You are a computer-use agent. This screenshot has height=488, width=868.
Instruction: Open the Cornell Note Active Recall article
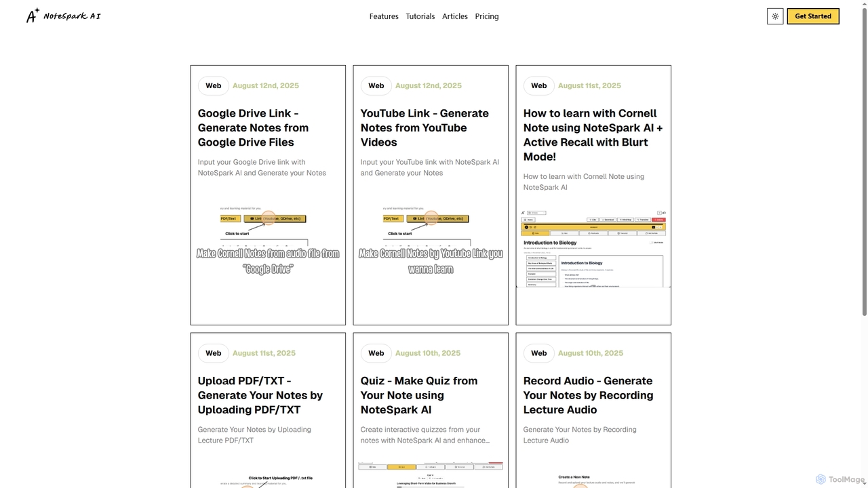593,135
